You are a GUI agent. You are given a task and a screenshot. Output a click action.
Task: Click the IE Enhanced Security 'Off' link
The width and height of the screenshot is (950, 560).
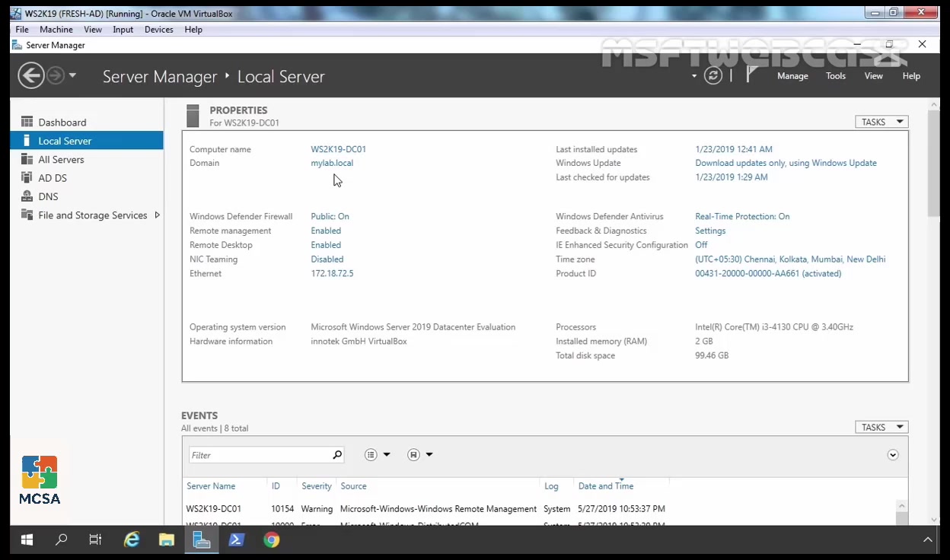701,245
